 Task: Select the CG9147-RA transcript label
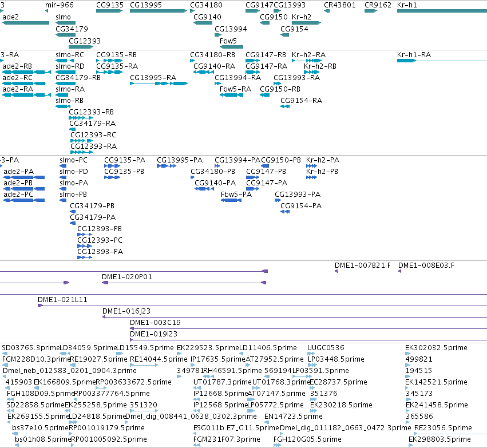267,66
